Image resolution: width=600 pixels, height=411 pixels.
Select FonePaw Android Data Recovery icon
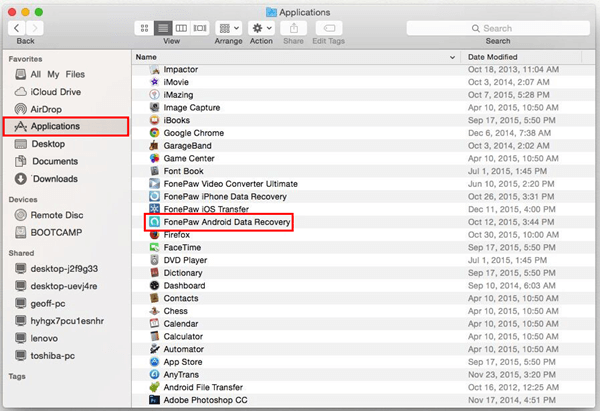tap(154, 222)
